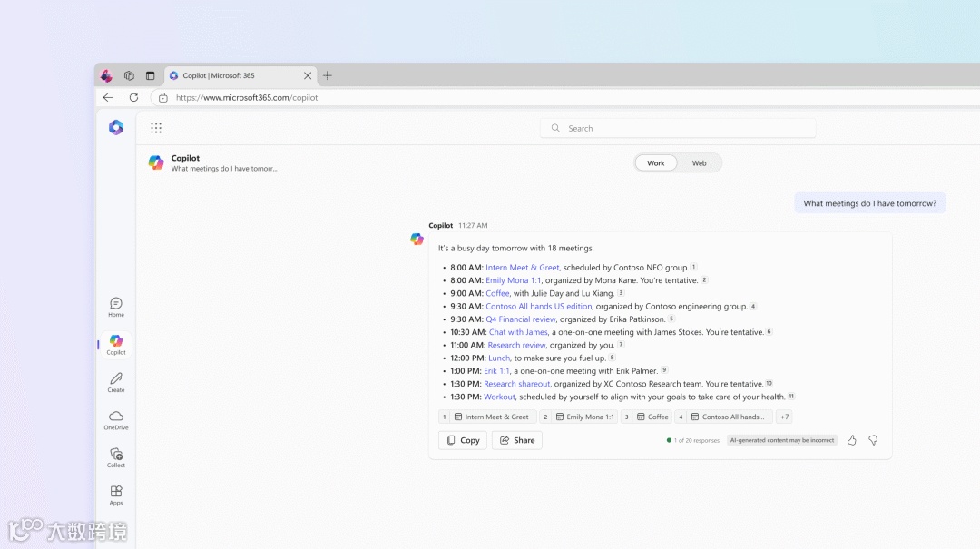Click the Copilot avatar in chat header
The width and height of the screenshot is (980, 549).
156,162
